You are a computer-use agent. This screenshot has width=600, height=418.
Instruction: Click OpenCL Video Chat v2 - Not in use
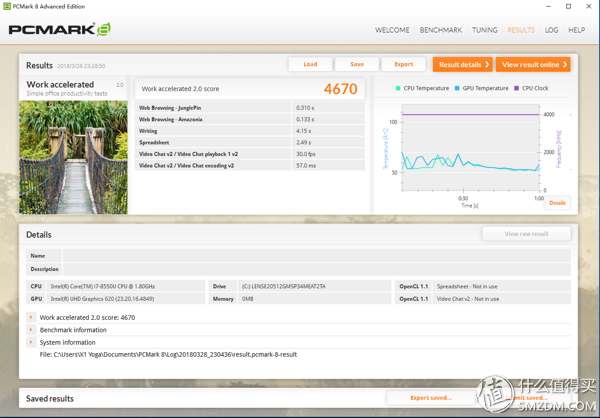point(468,299)
